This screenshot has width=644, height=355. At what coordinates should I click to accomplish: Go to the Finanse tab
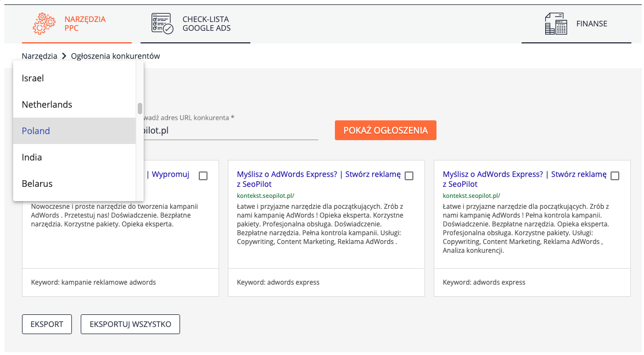(591, 24)
